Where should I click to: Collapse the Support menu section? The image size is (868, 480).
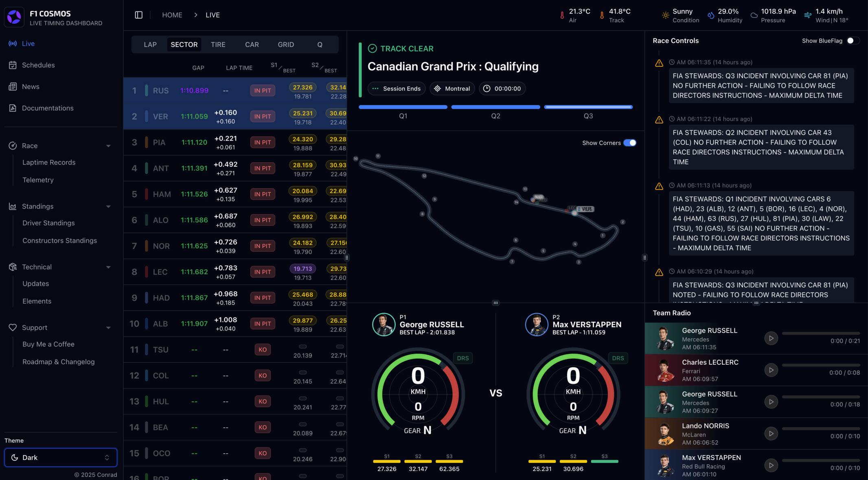[108, 328]
